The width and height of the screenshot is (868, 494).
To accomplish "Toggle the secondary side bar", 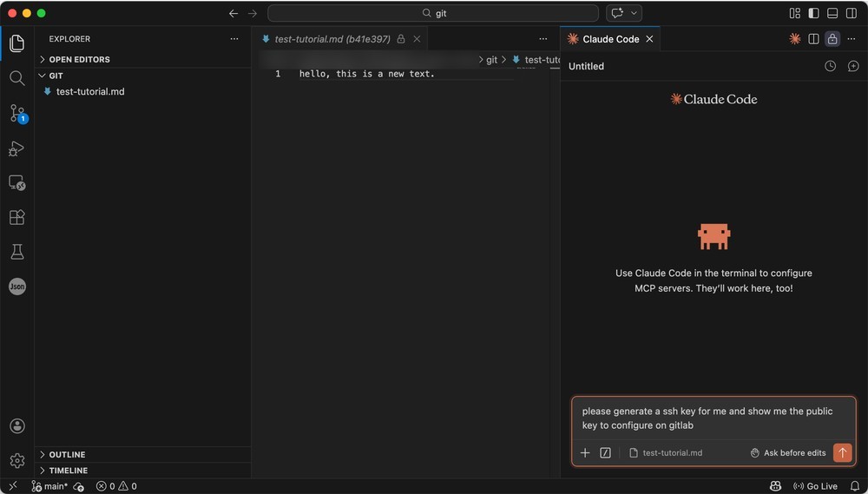I will [852, 13].
